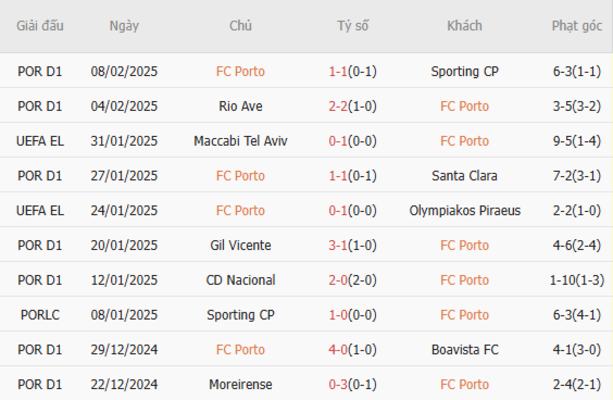Viewport: 613px width, 400px height.
Task: Click the PORLC league label
Action: (x=40, y=316)
